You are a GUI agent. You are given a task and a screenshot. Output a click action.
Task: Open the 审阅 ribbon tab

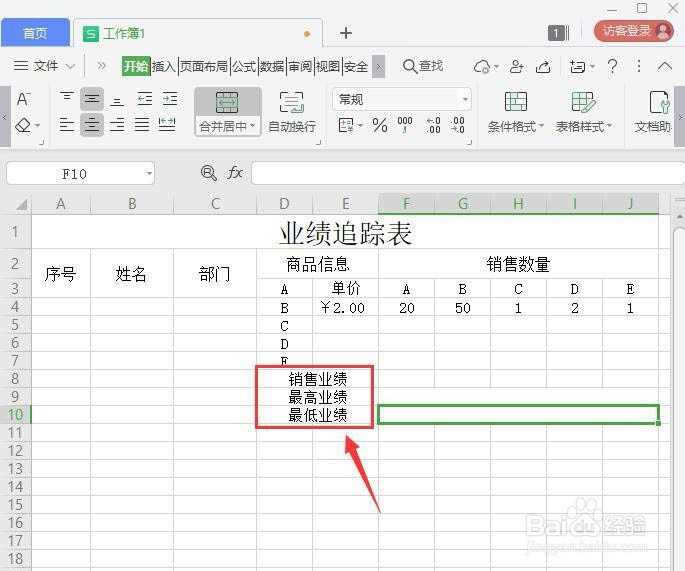tap(300, 66)
